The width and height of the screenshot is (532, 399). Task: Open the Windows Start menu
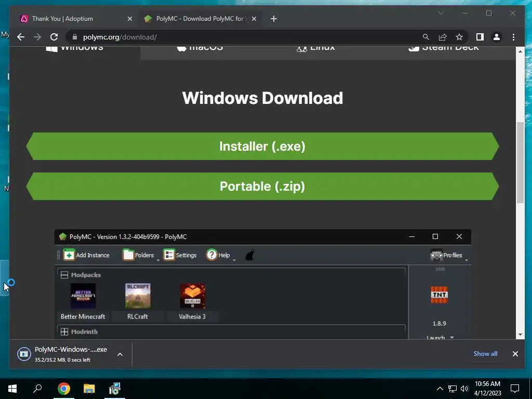tap(12, 389)
